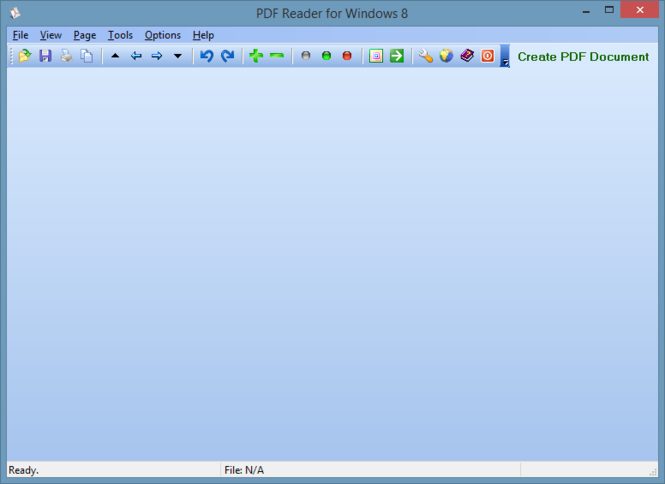Close the PDF Reader window
The height and width of the screenshot is (484, 665).
(x=640, y=10)
